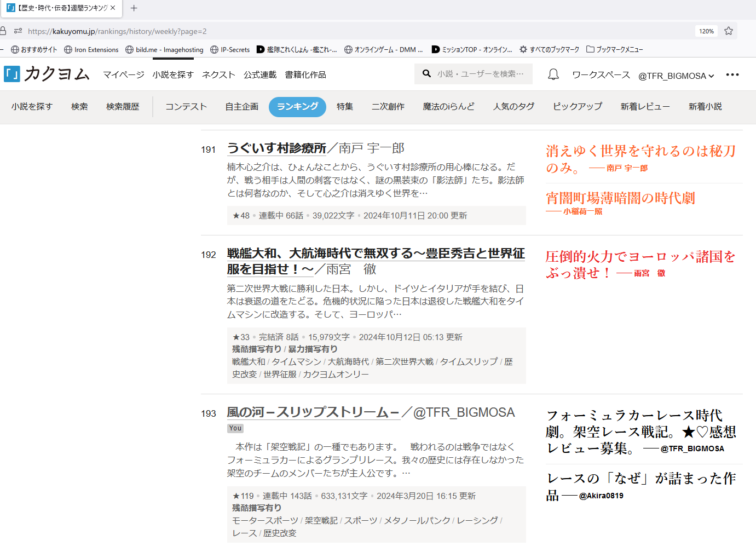The height and width of the screenshot is (552, 756).
Task: Click the site permissions icon in address bar
Action: tap(18, 31)
